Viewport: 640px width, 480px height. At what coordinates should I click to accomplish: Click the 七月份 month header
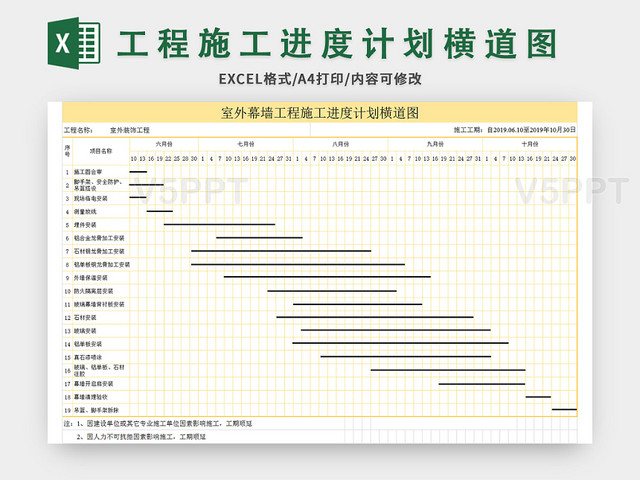246,144
